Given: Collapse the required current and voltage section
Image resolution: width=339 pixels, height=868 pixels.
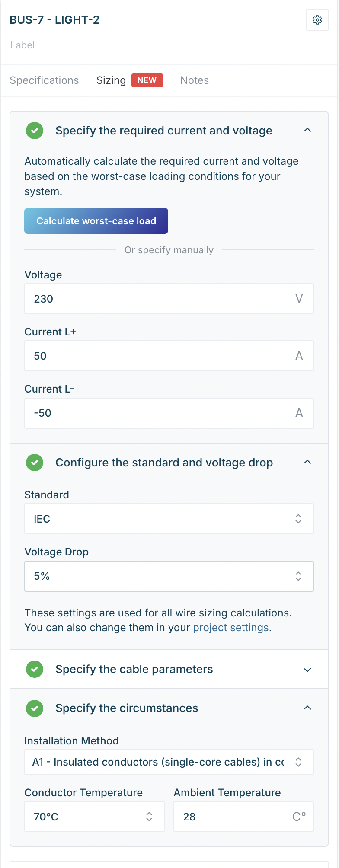Looking at the screenshot, I should 307,131.
